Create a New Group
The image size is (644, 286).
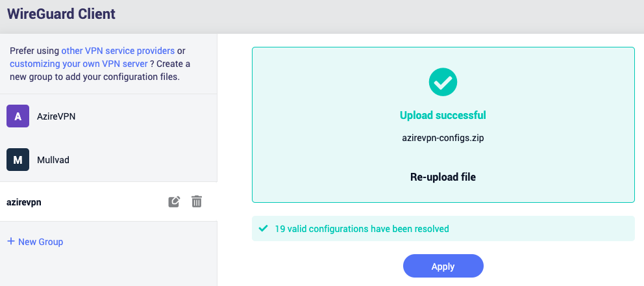pyautogui.click(x=35, y=242)
